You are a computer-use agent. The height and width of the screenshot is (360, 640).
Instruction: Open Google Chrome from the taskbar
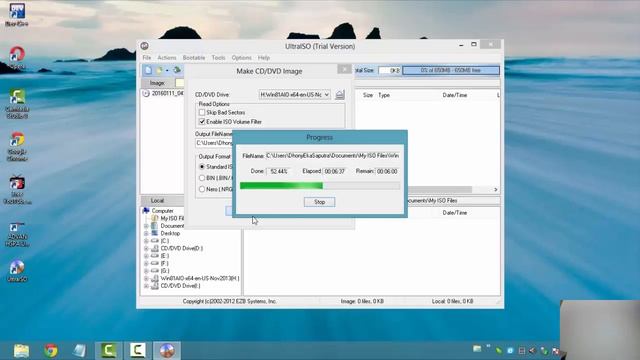click(51, 351)
